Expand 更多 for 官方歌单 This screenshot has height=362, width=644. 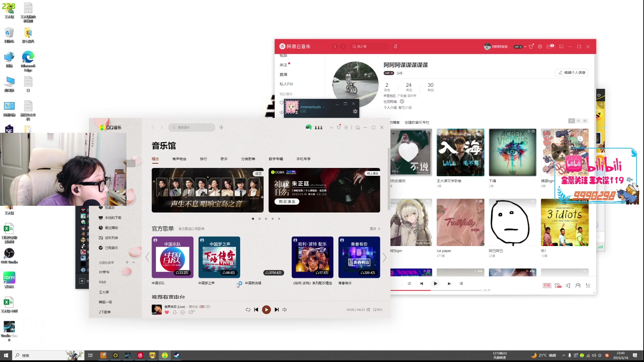[375, 229]
